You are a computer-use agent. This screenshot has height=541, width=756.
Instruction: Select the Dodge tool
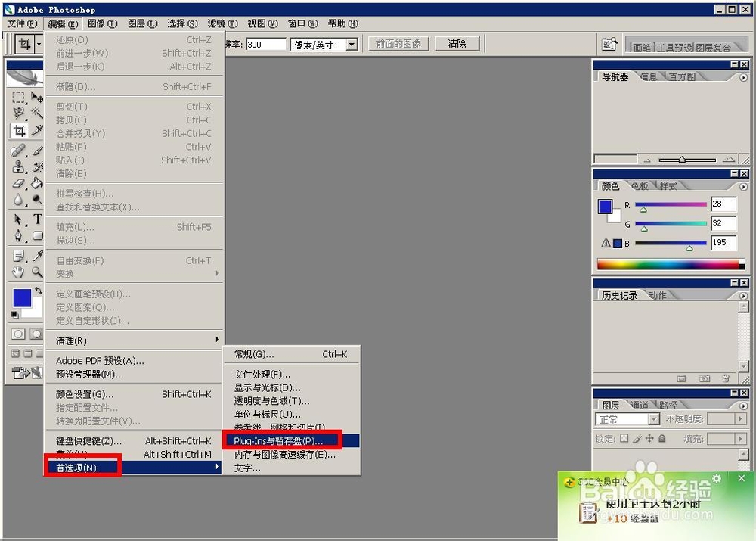pos(36,199)
